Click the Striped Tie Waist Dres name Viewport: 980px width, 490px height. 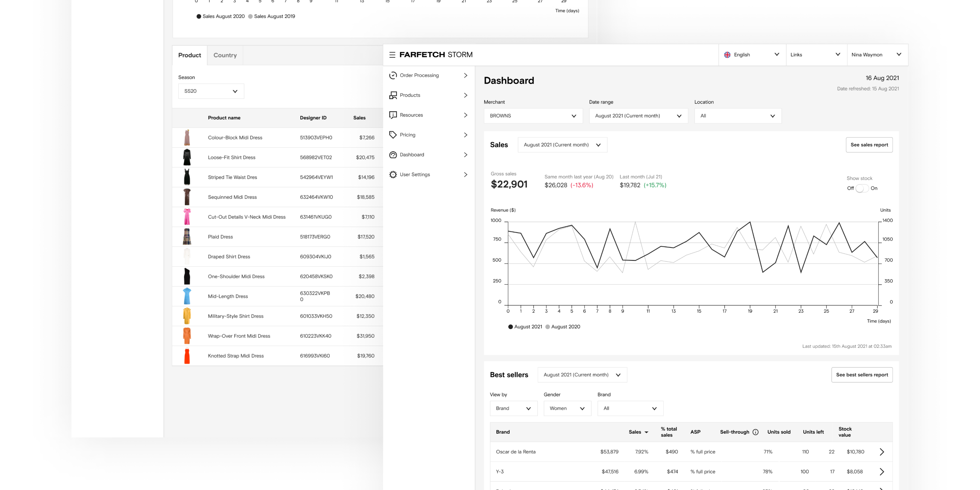coord(232,177)
